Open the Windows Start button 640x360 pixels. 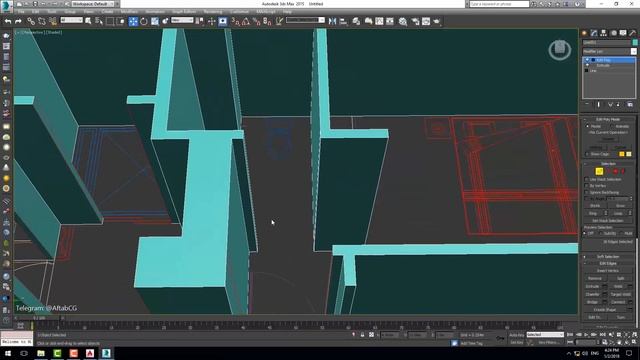(x=7, y=353)
